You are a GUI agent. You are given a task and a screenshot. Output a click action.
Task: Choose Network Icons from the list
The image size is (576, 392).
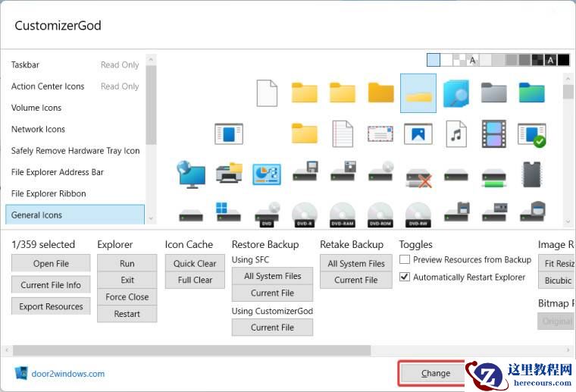tap(75, 130)
